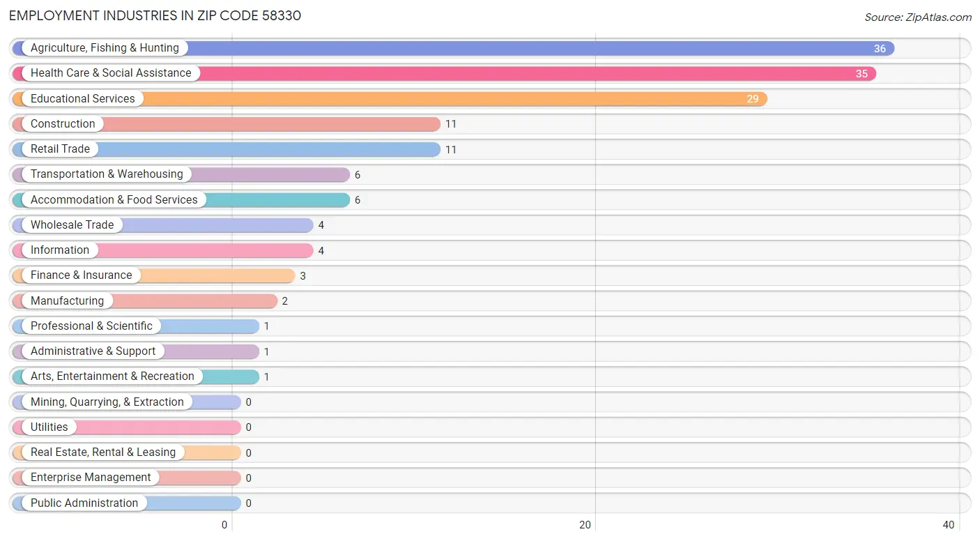Click the Agriculture, Fishing & Hunting label
Image resolution: width=980 pixels, height=541 pixels.
tap(105, 48)
